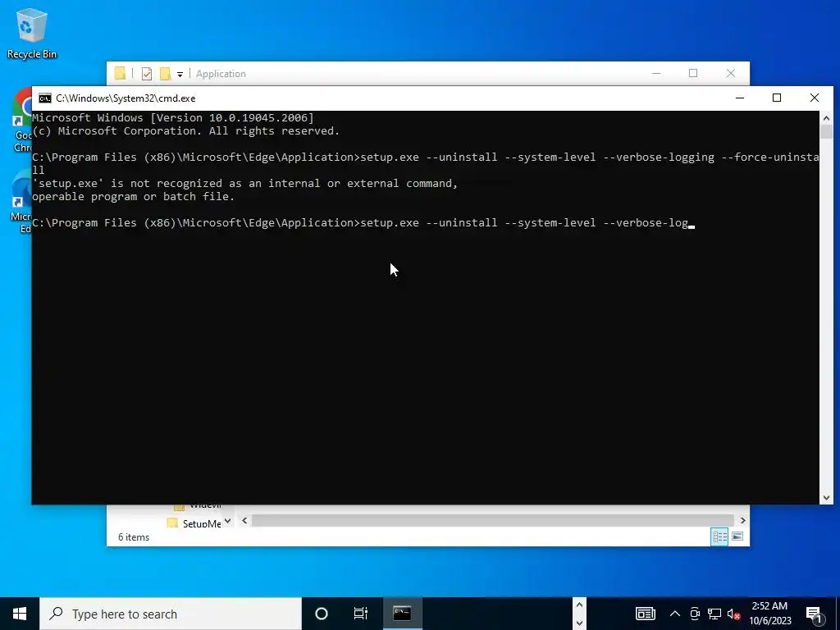Click the Application title text in Explorer
Screen dimensions: 840x630
click(x=221, y=74)
